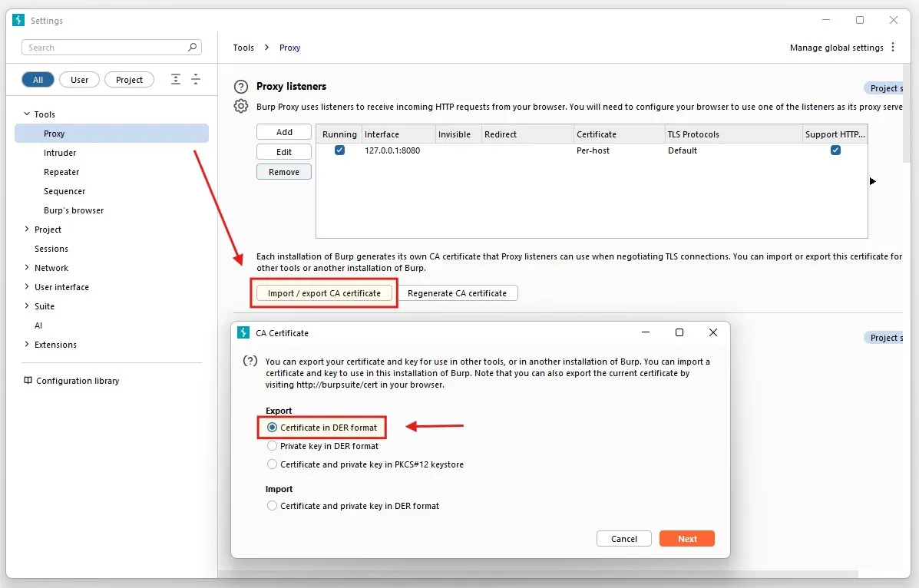The height and width of the screenshot is (588, 919).
Task: Expand the User interface tree section
Action: [x=26, y=286]
